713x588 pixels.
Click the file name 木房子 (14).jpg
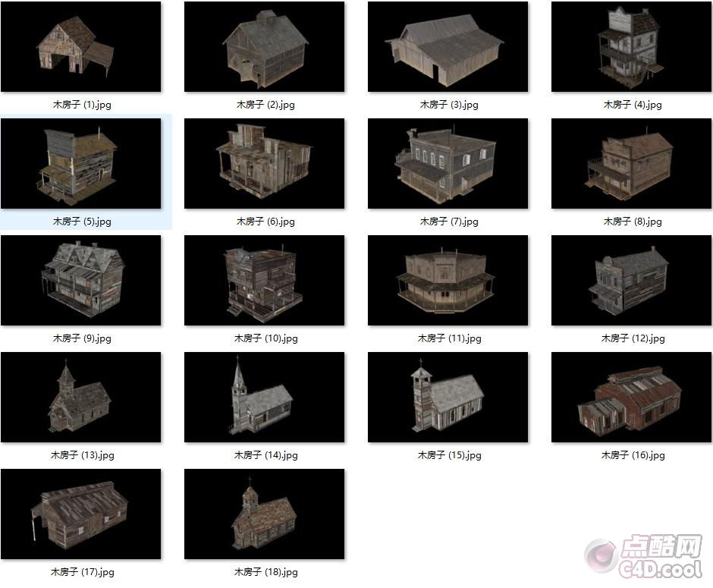265,455
